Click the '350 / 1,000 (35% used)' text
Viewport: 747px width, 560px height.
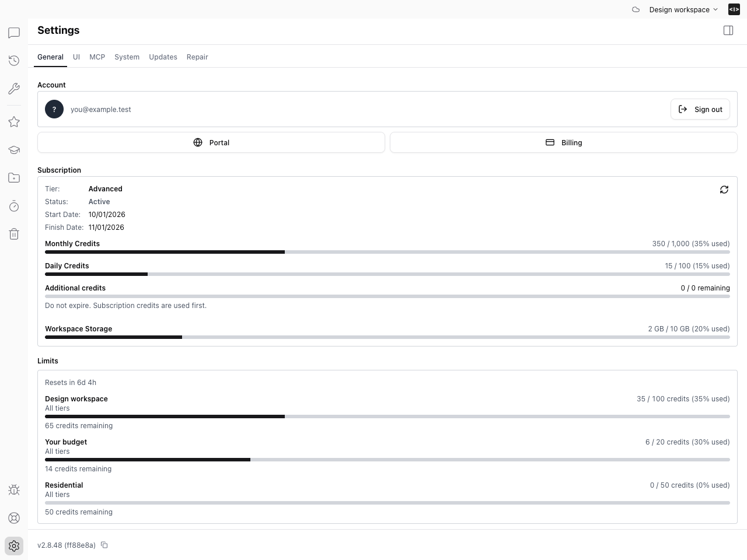691,244
